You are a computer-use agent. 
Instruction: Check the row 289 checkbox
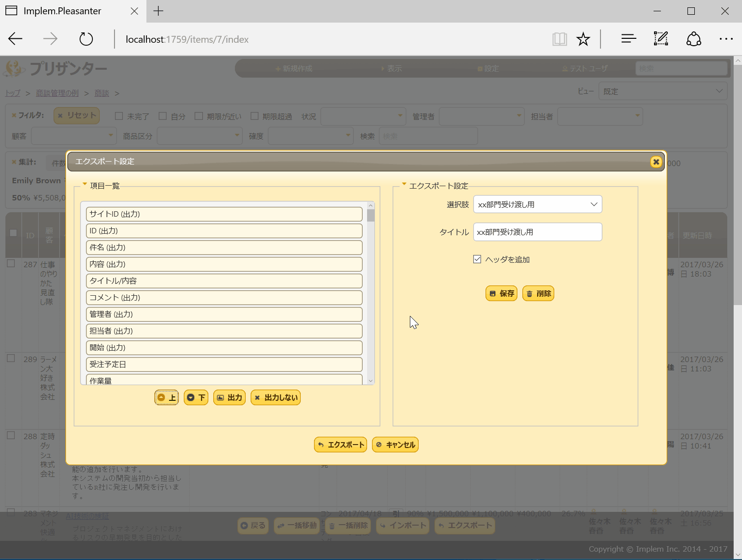(x=11, y=358)
